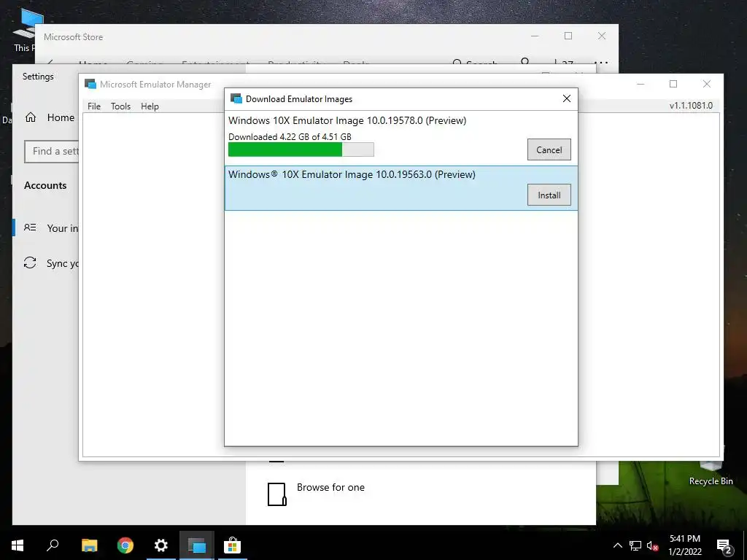The width and height of the screenshot is (747, 560).
Task: Select the 10.0.19578.0 (Preview) image title
Action: (x=347, y=120)
